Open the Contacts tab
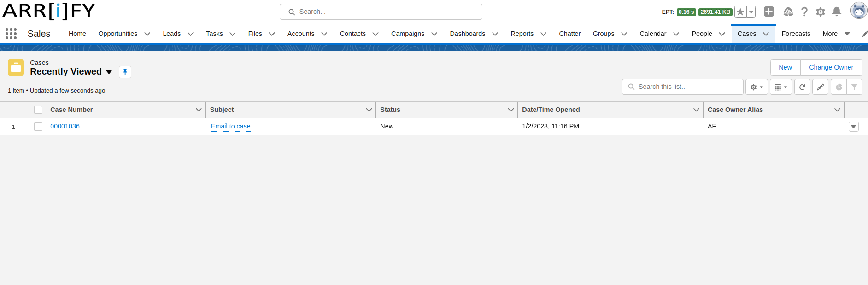 (353, 34)
